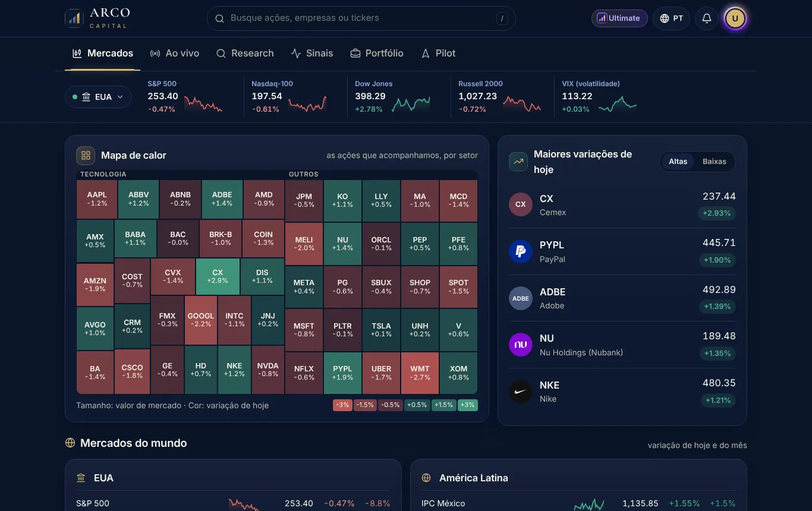Click the Adobe ADBE logo icon
This screenshot has height=511, width=812.
[x=521, y=298]
